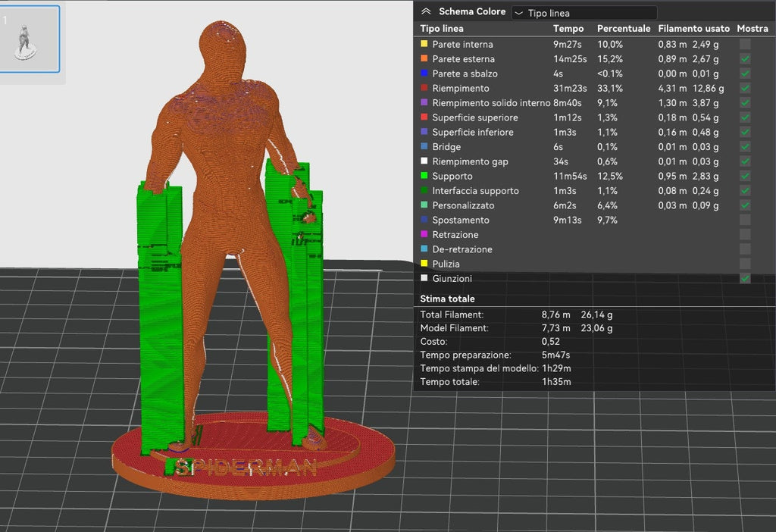Hide Riempimento lines checkbox
Screen dimensions: 776x532
pyautogui.click(x=745, y=88)
